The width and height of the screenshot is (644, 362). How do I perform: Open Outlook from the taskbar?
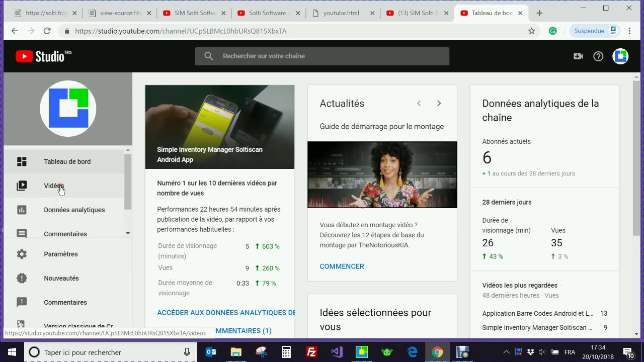211,352
